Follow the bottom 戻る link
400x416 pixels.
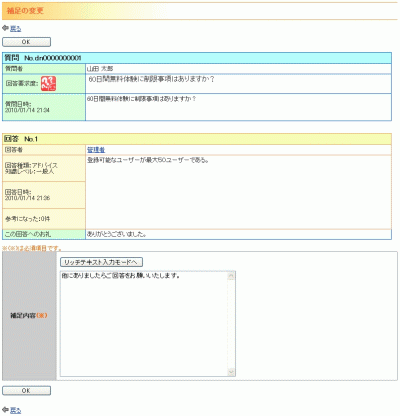pos(15,410)
